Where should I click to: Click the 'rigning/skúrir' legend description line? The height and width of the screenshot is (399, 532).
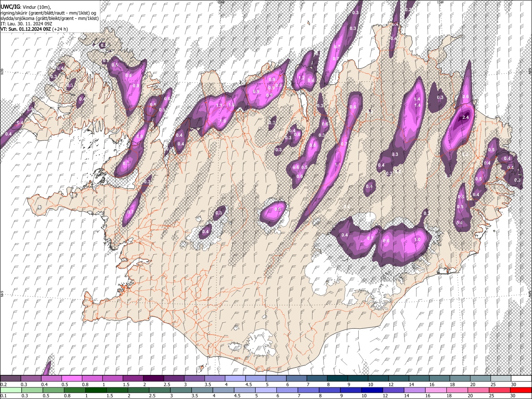[49, 13]
